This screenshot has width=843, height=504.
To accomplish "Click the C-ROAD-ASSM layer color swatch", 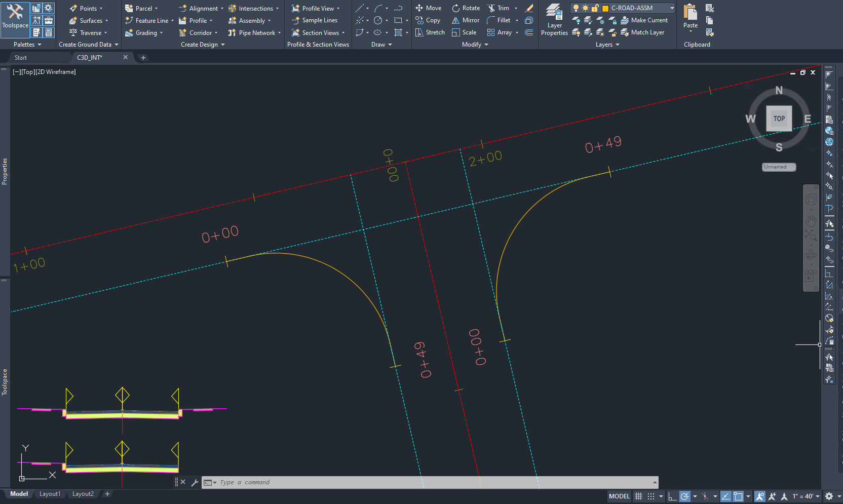I will [x=605, y=8].
